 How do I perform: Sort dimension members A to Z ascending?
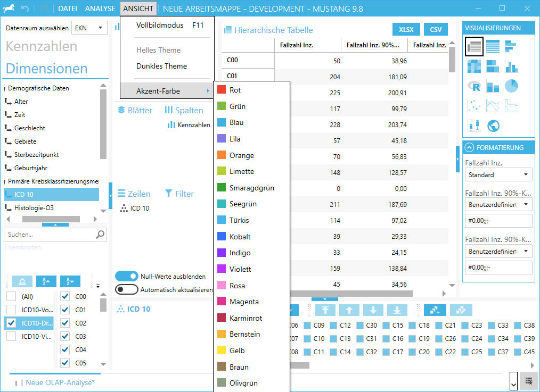pos(46,281)
